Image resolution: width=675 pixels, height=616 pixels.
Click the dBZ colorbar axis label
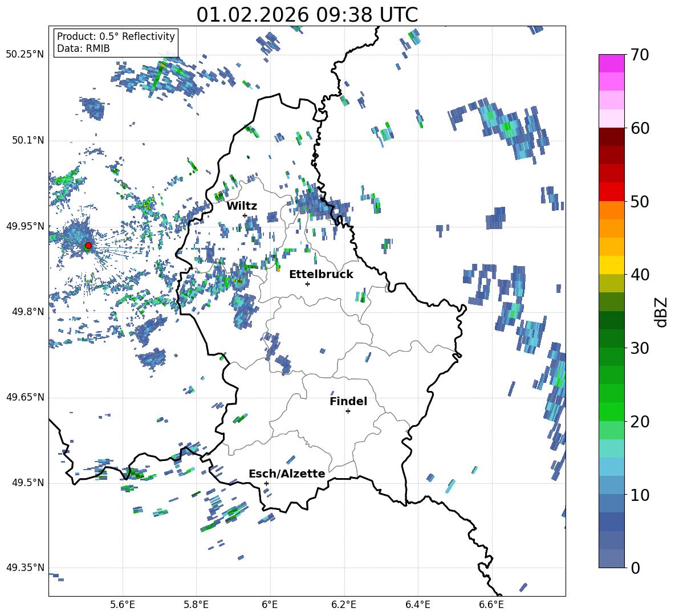[x=661, y=312]
